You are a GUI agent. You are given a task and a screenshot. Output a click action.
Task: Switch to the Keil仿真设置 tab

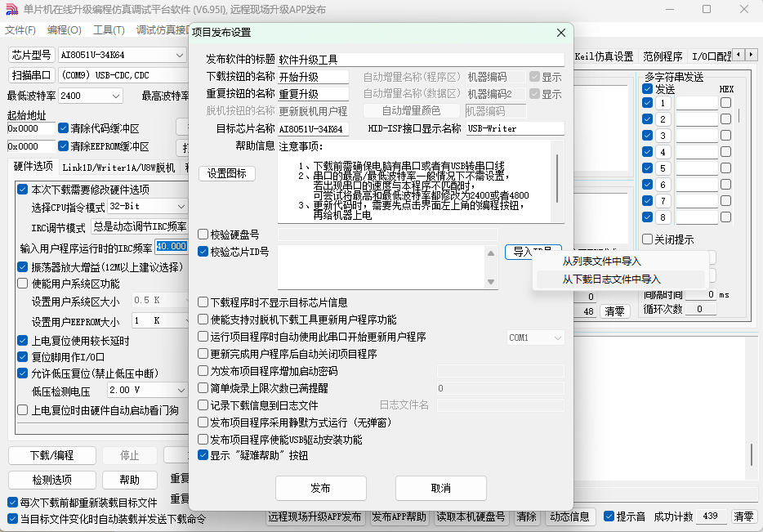coord(604,56)
